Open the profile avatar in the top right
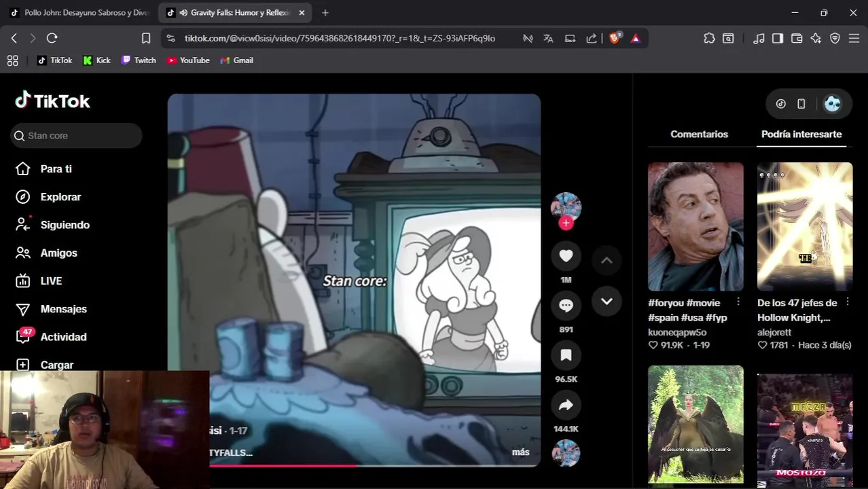 [x=832, y=104]
